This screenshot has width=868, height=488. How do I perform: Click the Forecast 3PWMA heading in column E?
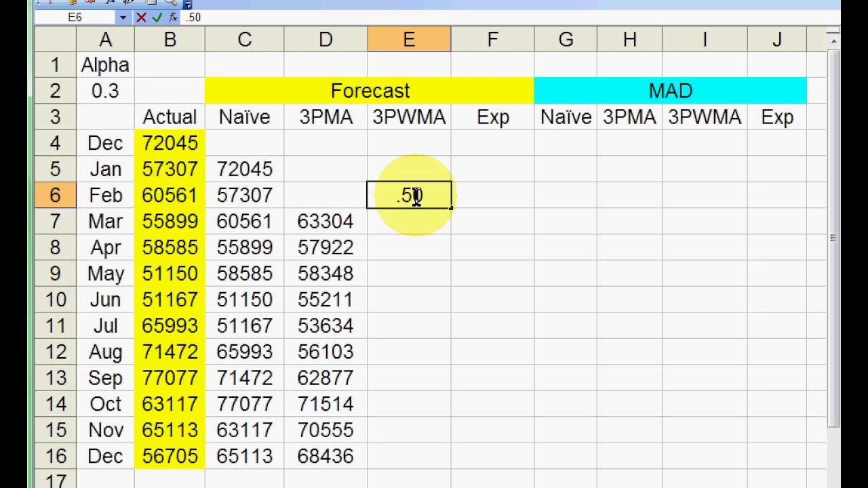[409, 117]
